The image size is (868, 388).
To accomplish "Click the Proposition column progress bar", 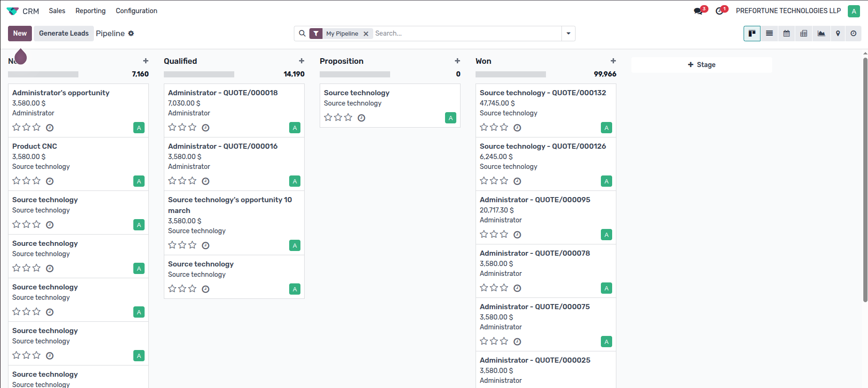I will point(355,74).
